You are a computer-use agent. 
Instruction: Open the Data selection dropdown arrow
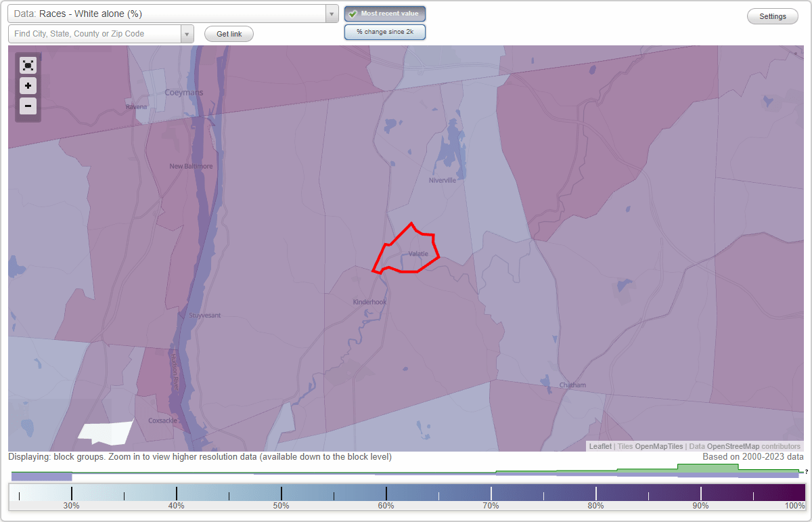click(331, 13)
